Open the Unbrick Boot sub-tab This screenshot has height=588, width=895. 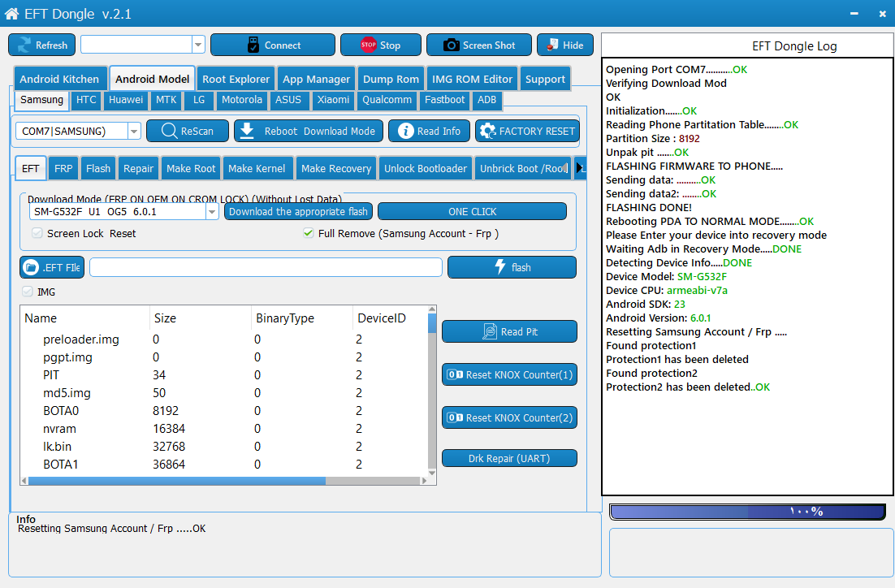coord(522,168)
